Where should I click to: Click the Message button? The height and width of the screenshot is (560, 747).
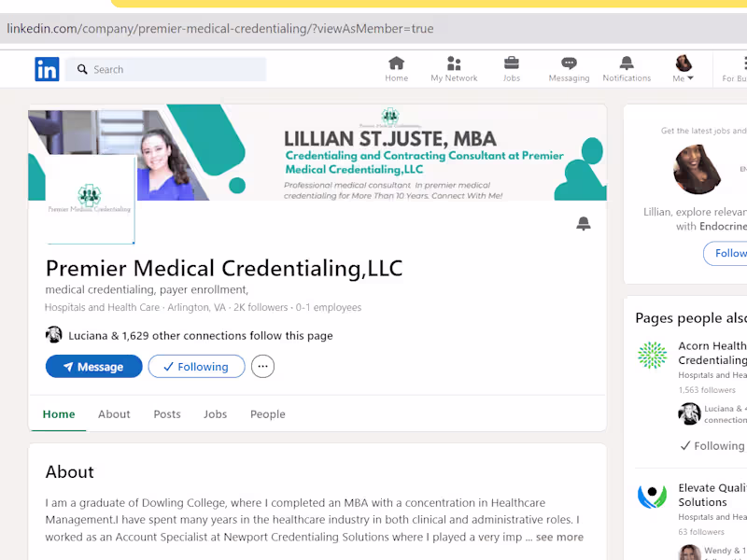pyautogui.click(x=93, y=367)
